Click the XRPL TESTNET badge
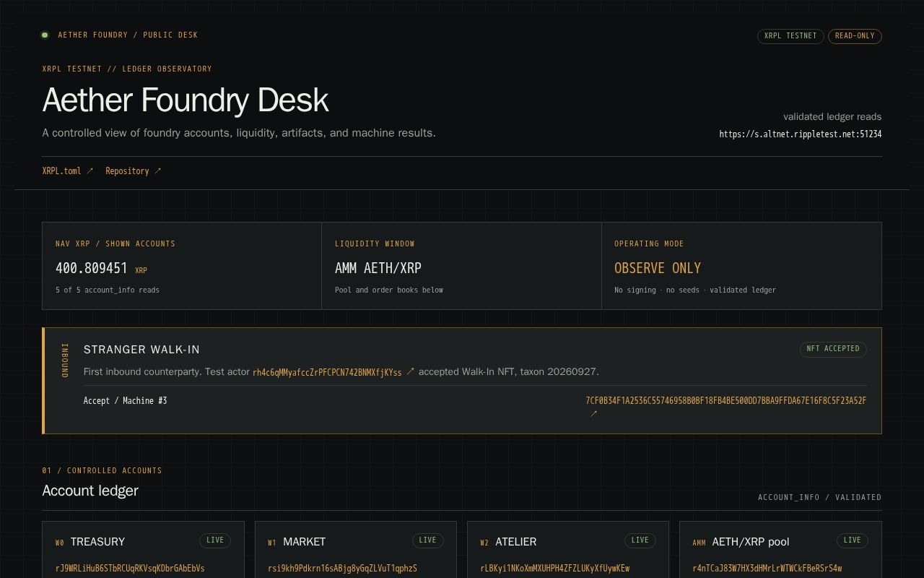Viewport: 924px width, 578px height. click(x=790, y=36)
